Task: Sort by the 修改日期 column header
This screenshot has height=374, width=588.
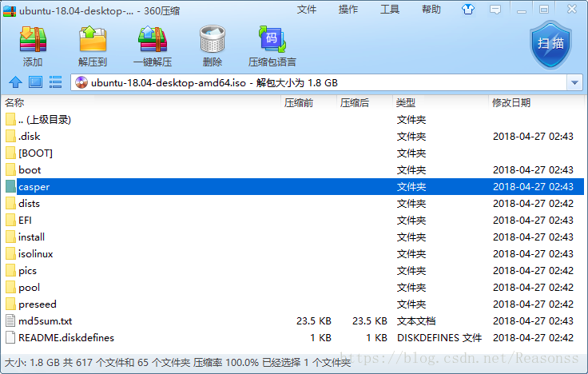Action: click(536, 103)
